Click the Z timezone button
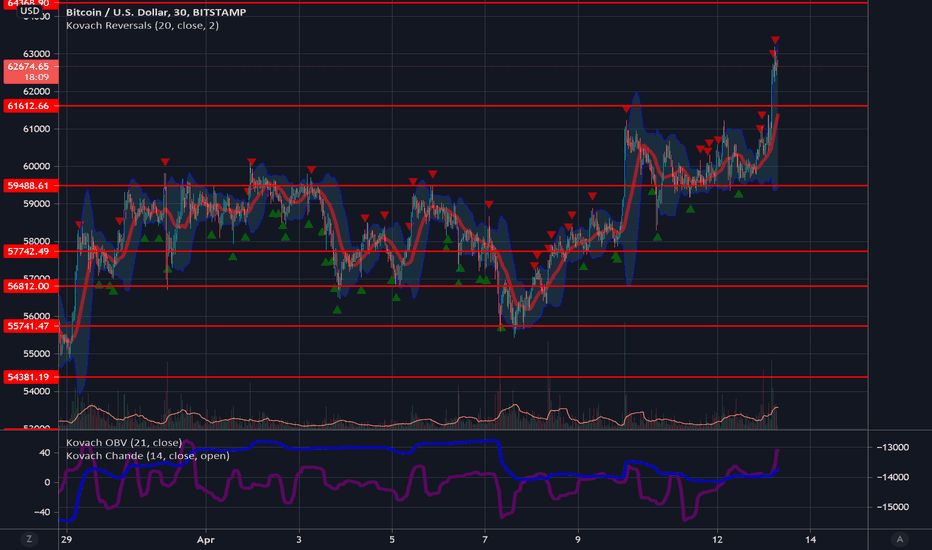 [x=29, y=539]
